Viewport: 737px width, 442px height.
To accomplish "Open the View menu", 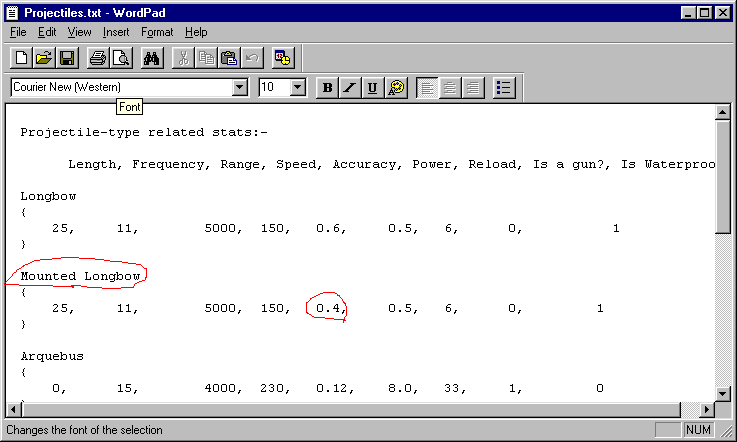I will coord(79,32).
